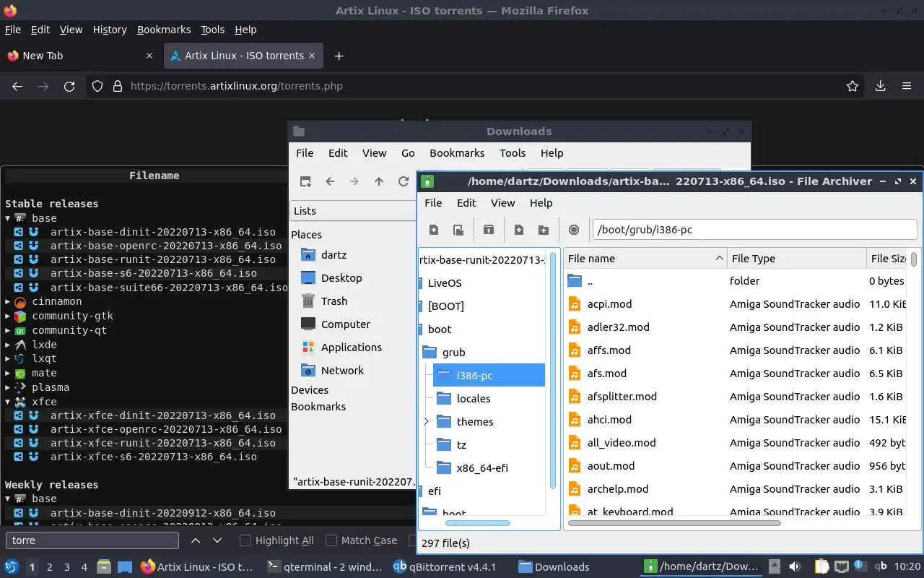Toggle the Match Case checkbox
This screenshot has width=924, height=578.
[x=331, y=540]
